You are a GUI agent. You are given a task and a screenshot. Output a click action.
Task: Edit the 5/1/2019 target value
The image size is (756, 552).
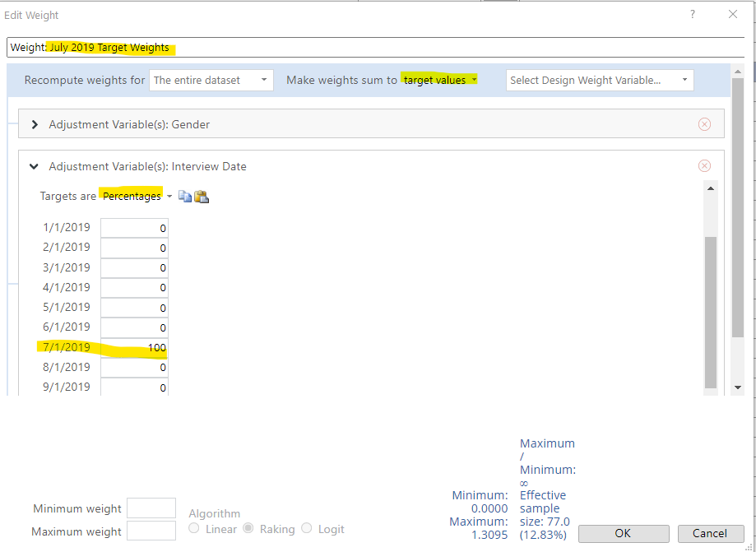click(x=135, y=308)
